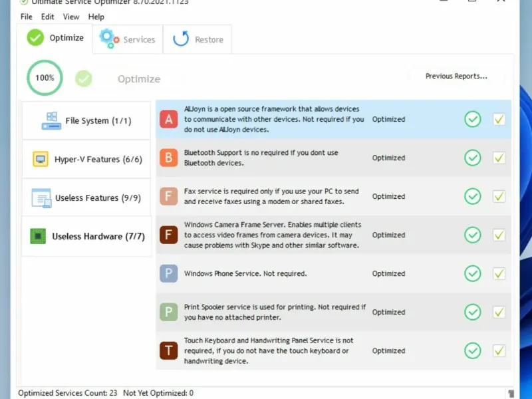532x399 pixels.
Task: Click the green checkmark icon on Optimize tab
Action: 35,38
